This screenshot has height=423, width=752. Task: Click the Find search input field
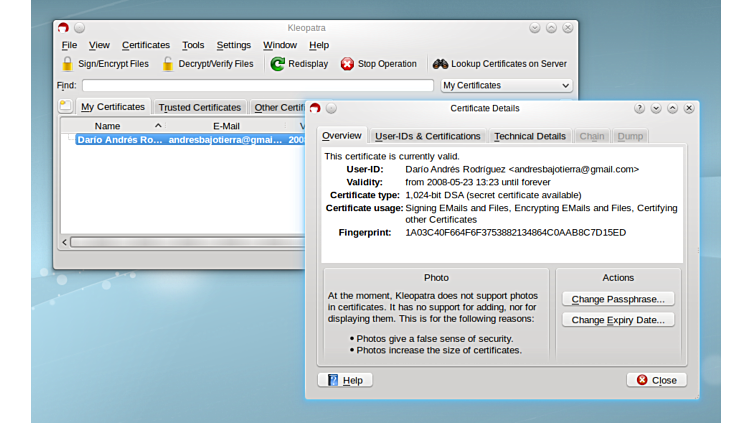click(x=257, y=86)
